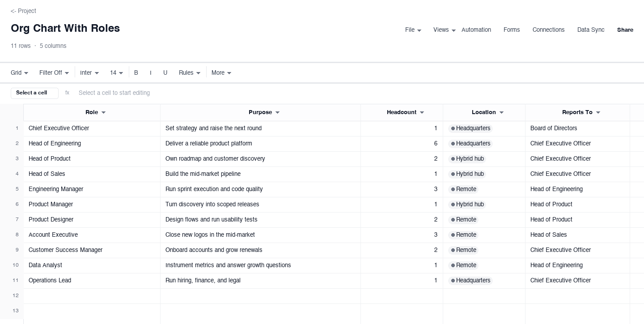Select the cell 'Run hiring, finance, and legal'
The width and height of the screenshot is (644, 324).
point(261,281)
